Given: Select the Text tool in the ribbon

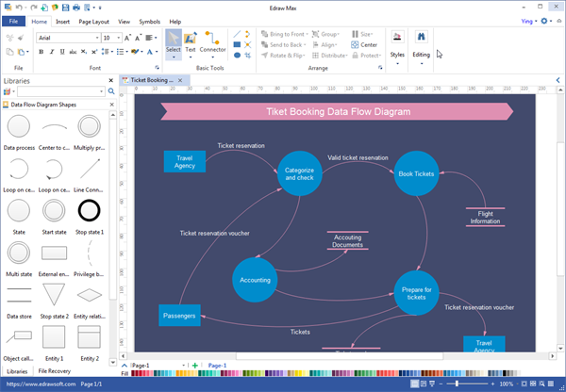Looking at the screenshot, I should pos(191,43).
